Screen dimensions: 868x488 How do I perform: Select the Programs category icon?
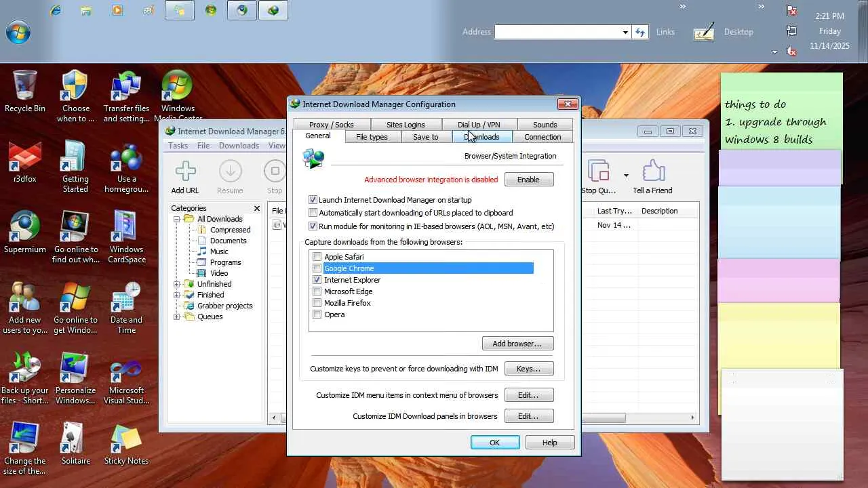click(x=201, y=262)
